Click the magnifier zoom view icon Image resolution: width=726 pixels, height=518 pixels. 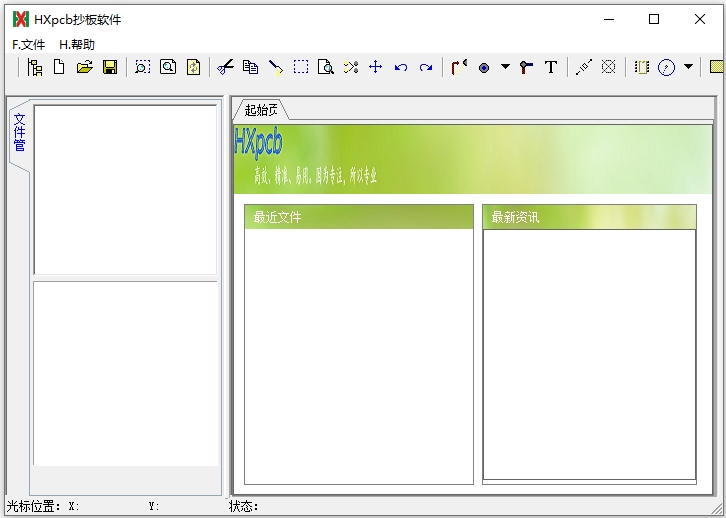168,67
